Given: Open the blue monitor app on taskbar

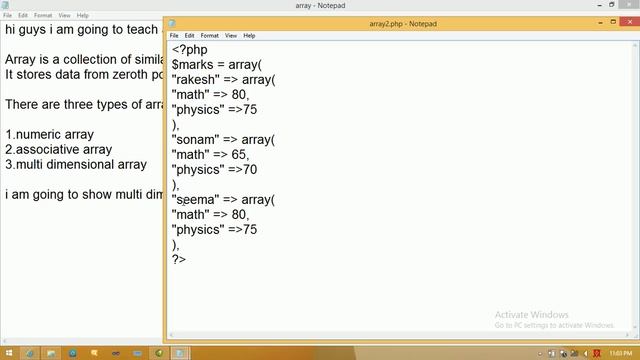Looking at the screenshot, I should pos(138,353).
